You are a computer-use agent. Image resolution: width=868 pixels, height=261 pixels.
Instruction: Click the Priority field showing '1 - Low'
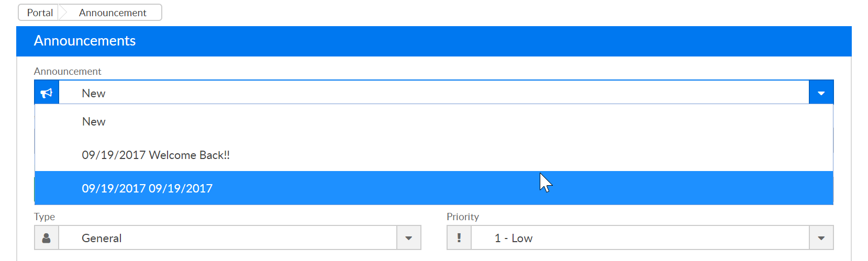640,238
